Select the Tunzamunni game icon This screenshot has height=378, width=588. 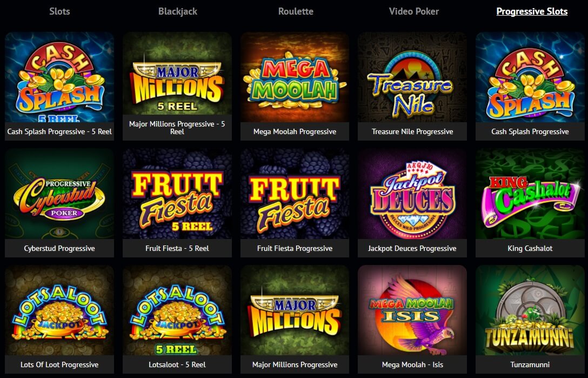(x=530, y=310)
